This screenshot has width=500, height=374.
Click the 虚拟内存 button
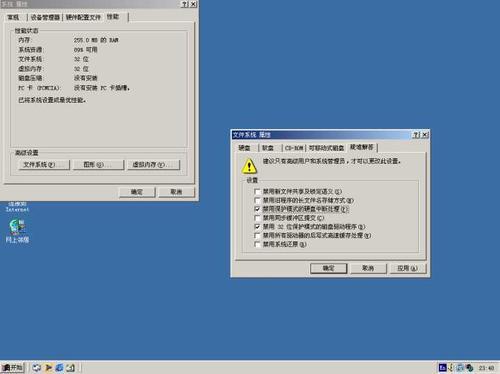tap(153, 165)
